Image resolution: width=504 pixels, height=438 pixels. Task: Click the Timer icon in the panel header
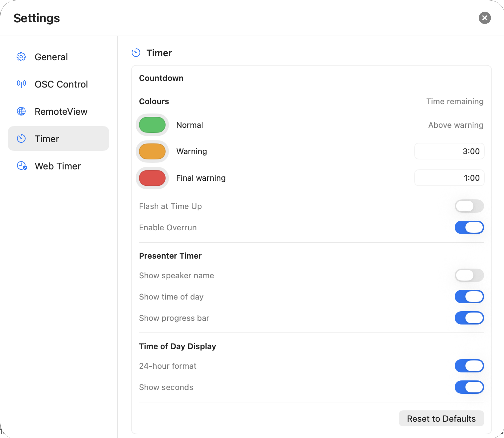point(136,53)
